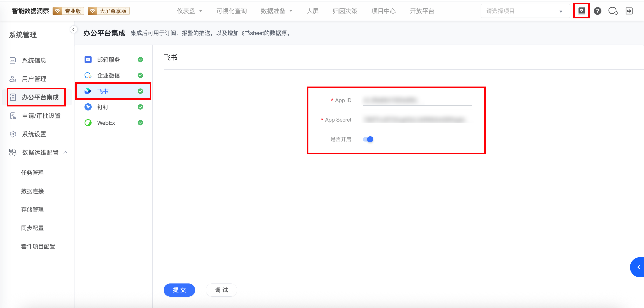Go to 用户管理 in the sidebar

tap(34, 79)
